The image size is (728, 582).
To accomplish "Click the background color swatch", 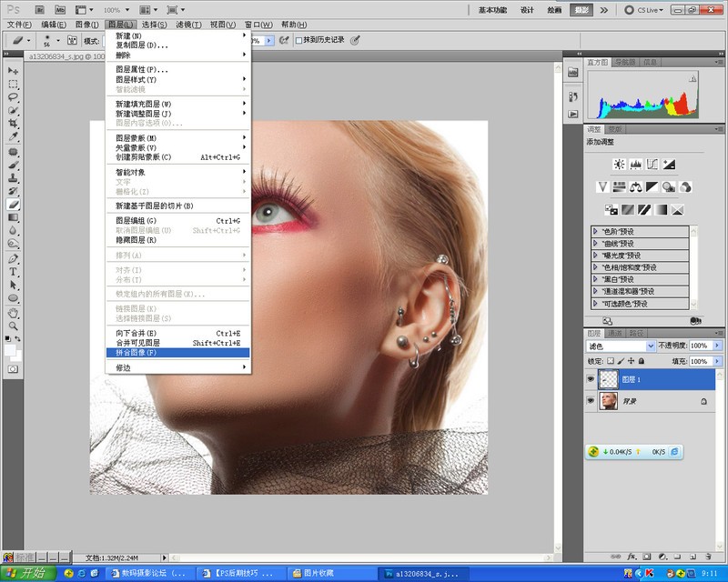I will pyautogui.click(x=17, y=356).
